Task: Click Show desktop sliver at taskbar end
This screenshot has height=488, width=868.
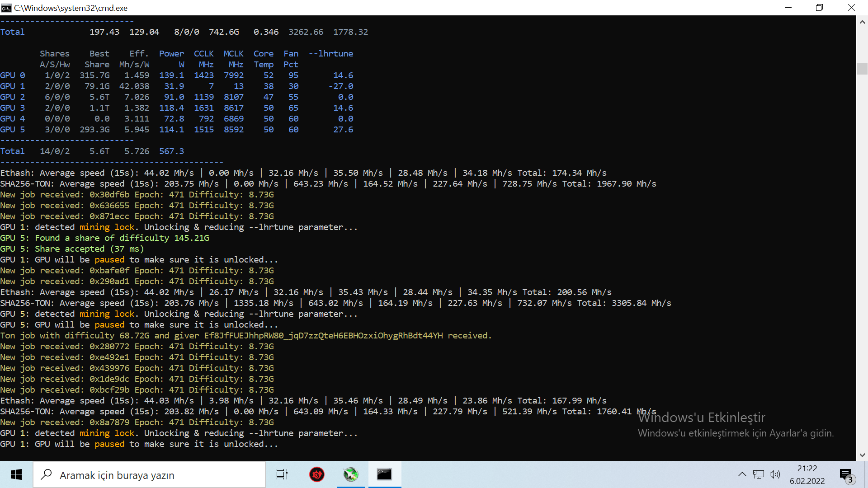Action: [866, 474]
